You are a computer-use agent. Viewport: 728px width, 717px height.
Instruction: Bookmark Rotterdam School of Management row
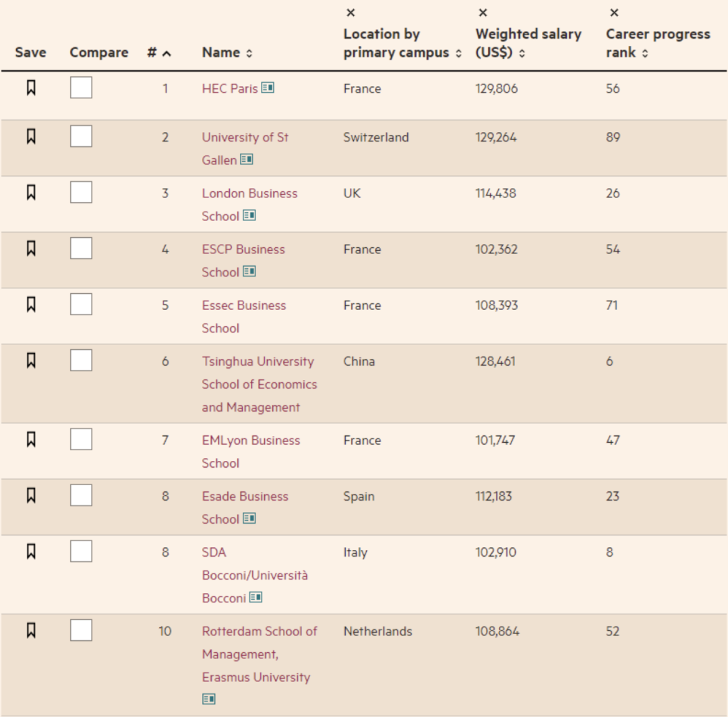coord(31,631)
